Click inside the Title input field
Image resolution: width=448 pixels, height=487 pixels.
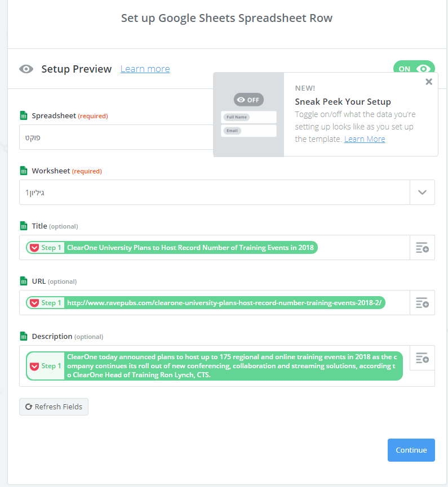[x=363, y=248]
